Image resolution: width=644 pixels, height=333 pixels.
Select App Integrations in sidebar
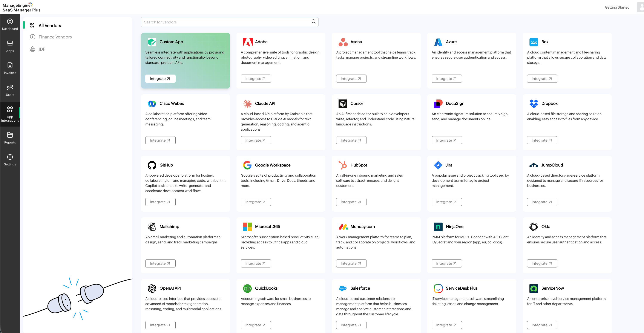[x=10, y=115]
